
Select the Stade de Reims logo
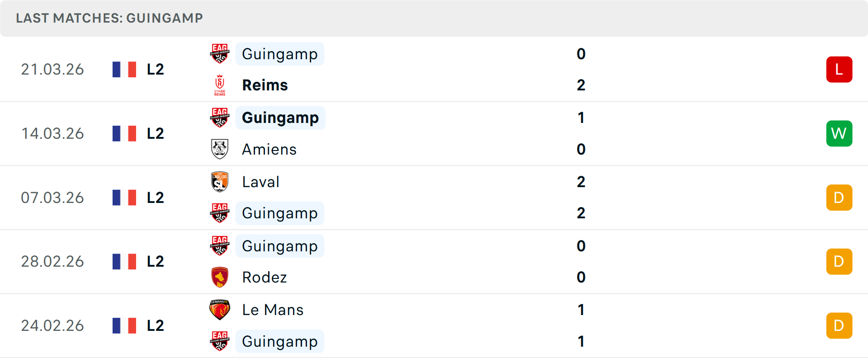[220, 85]
